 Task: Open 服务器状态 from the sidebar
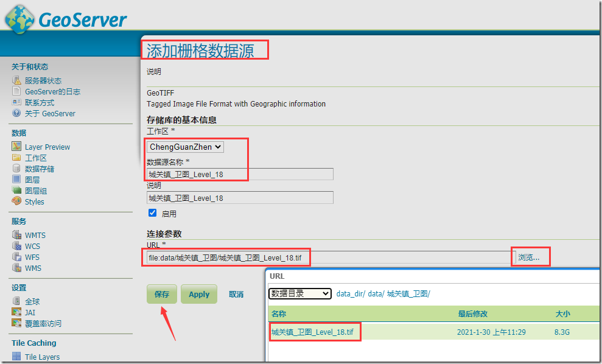tap(43, 80)
